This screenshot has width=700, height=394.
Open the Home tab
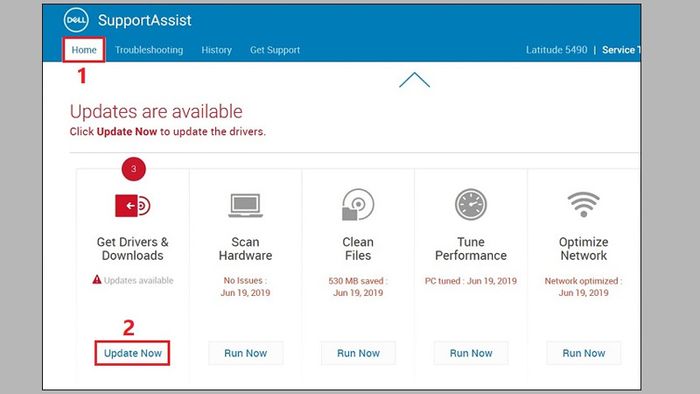pyautogui.click(x=84, y=50)
